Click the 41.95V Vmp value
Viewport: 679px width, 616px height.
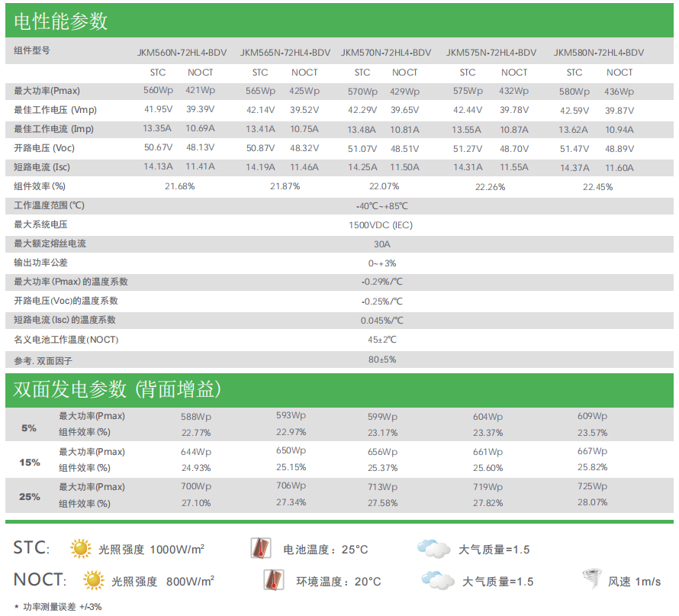[x=158, y=110]
